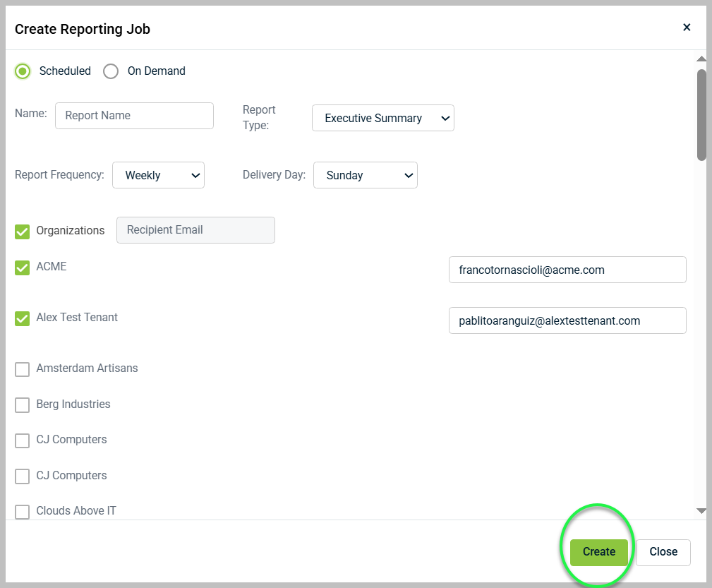712x588 pixels.
Task: Choose the On Demand option
Action: pyautogui.click(x=111, y=71)
